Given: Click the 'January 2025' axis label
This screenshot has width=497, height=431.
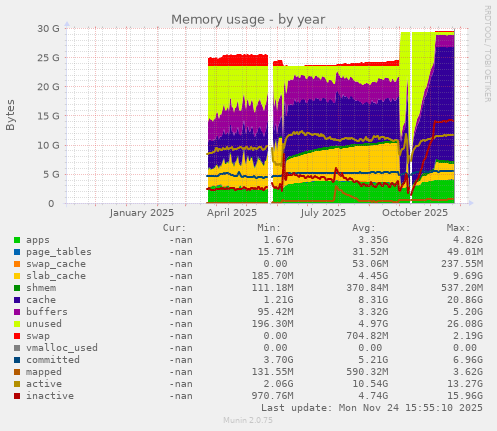Looking at the screenshot, I should 142,213.
